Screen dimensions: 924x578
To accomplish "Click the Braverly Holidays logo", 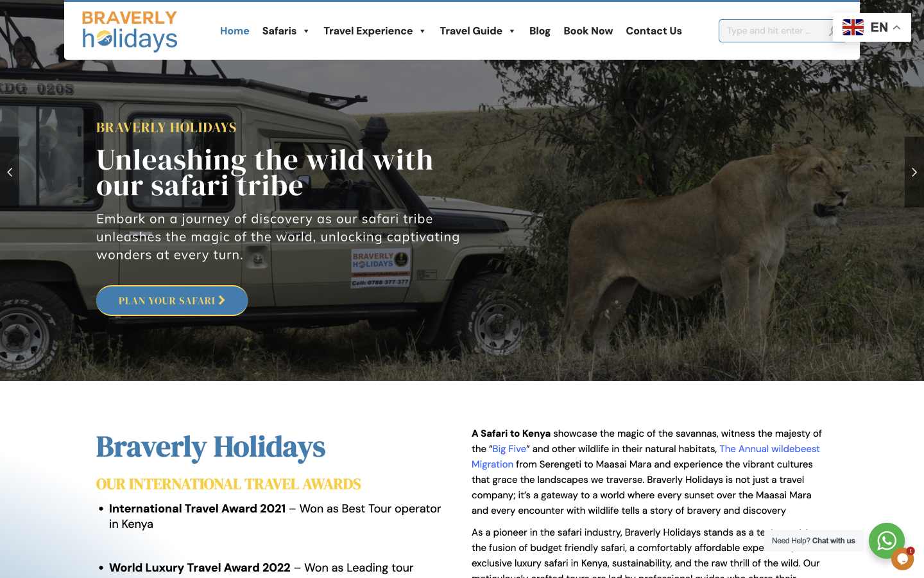I will (130, 31).
